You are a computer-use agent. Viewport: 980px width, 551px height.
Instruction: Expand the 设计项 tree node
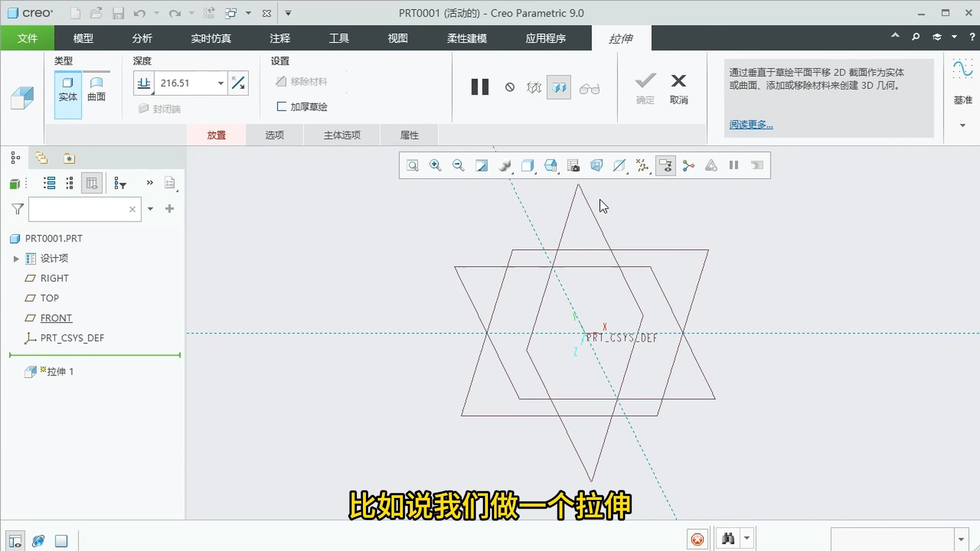point(16,259)
